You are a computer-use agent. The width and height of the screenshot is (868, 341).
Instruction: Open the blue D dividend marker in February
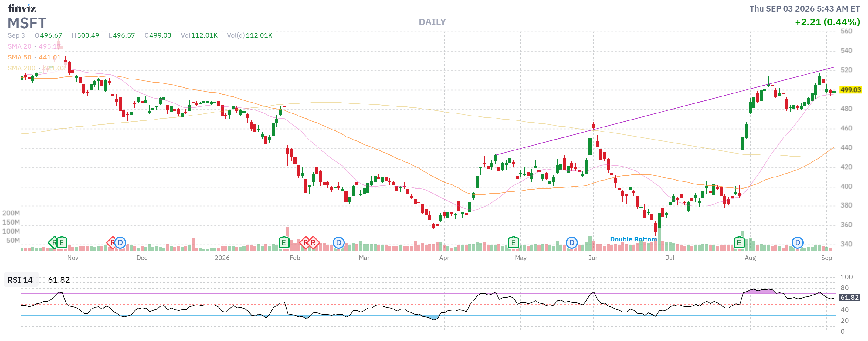[x=339, y=243]
